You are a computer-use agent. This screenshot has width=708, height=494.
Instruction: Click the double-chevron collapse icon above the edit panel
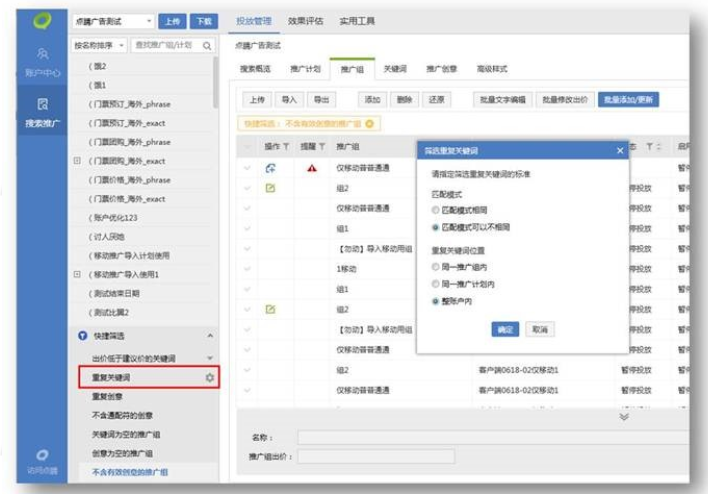624,416
